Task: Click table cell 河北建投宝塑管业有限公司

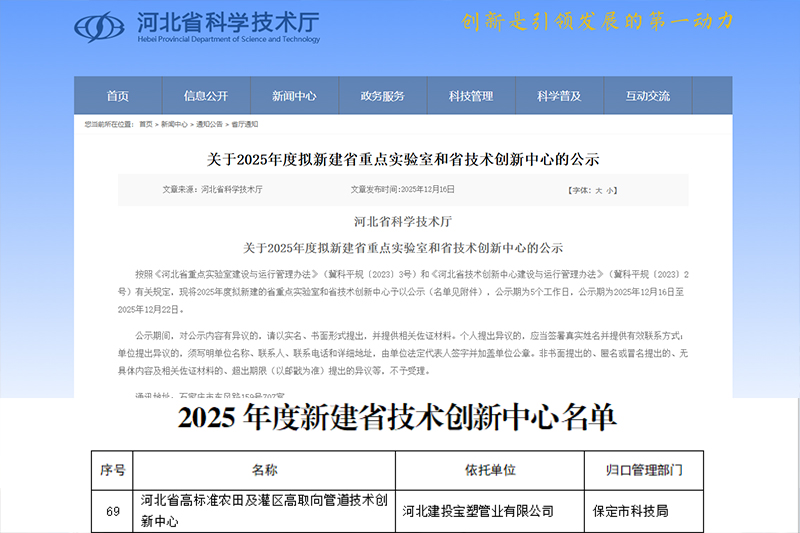Action: (477, 511)
